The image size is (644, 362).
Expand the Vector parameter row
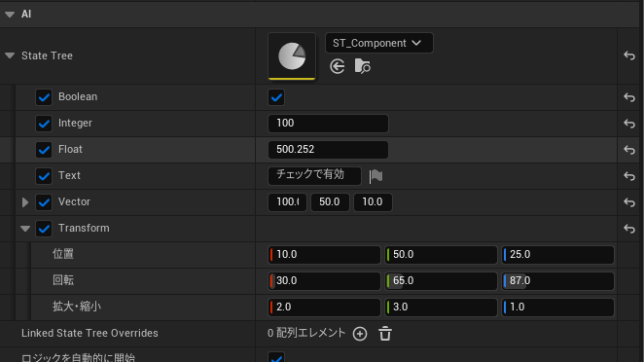coord(25,202)
